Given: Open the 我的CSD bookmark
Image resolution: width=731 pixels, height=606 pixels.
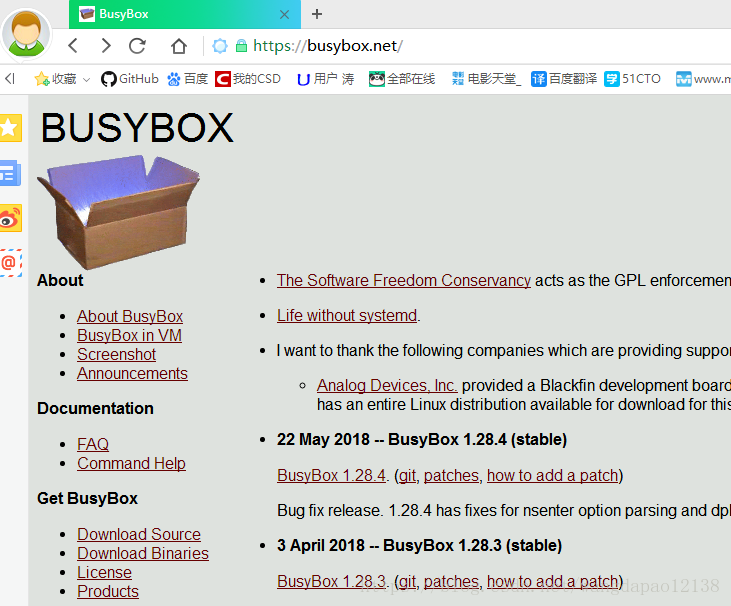Looking at the screenshot, I should (x=248, y=79).
